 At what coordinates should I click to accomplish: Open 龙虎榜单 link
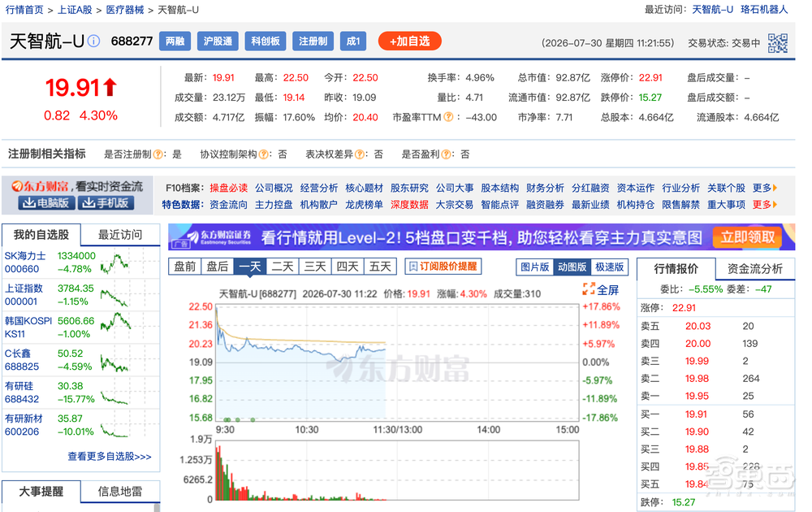(364, 205)
